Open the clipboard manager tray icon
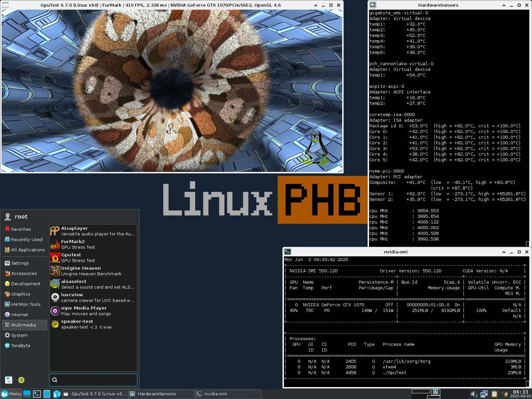The width and height of the screenshot is (532, 399). (494, 394)
